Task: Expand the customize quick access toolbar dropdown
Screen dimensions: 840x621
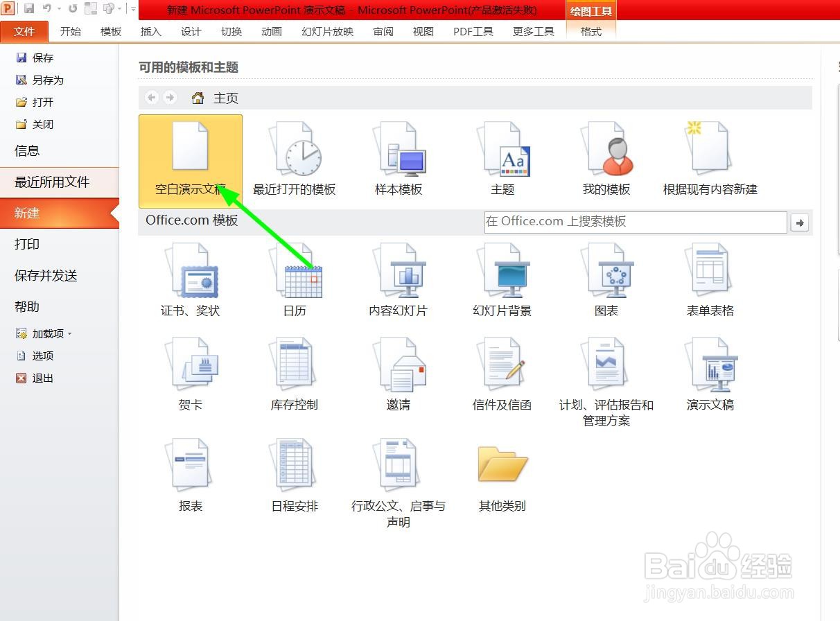Action: (x=132, y=9)
